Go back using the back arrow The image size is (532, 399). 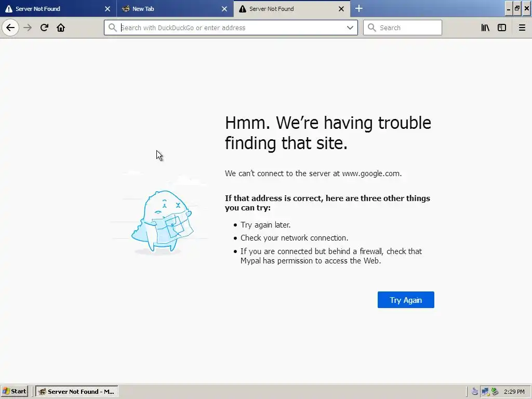(10, 28)
